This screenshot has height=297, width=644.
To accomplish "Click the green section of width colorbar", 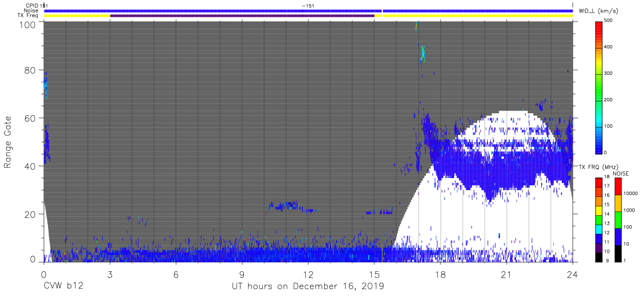I will click(x=599, y=89).
